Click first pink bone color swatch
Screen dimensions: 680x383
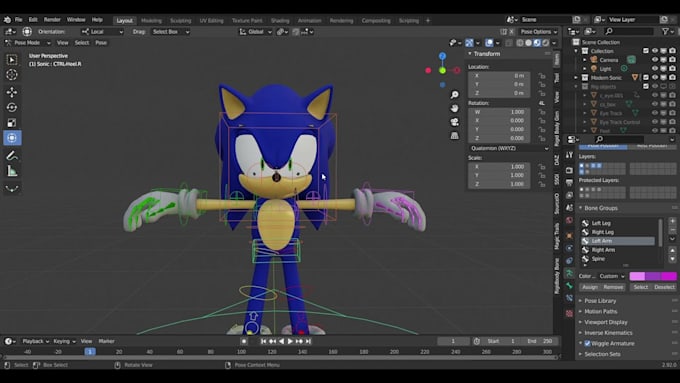pos(637,276)
